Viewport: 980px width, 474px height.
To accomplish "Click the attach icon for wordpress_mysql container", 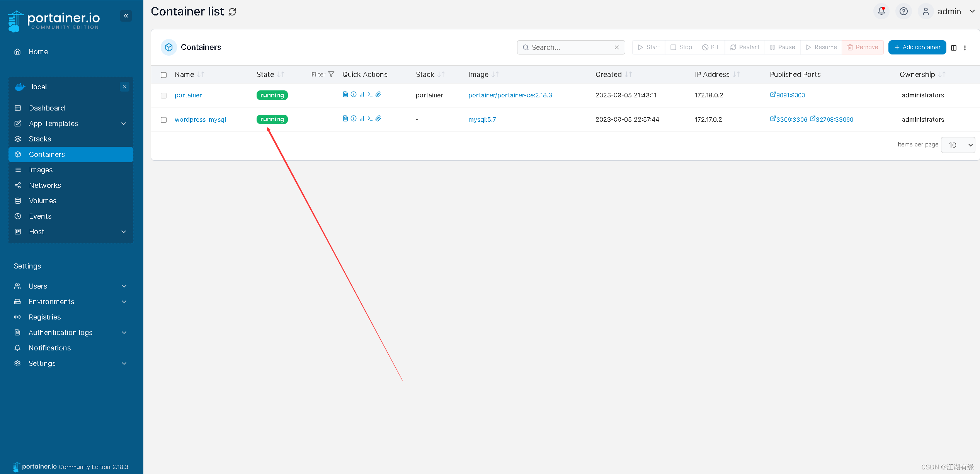I will [378, 119].
